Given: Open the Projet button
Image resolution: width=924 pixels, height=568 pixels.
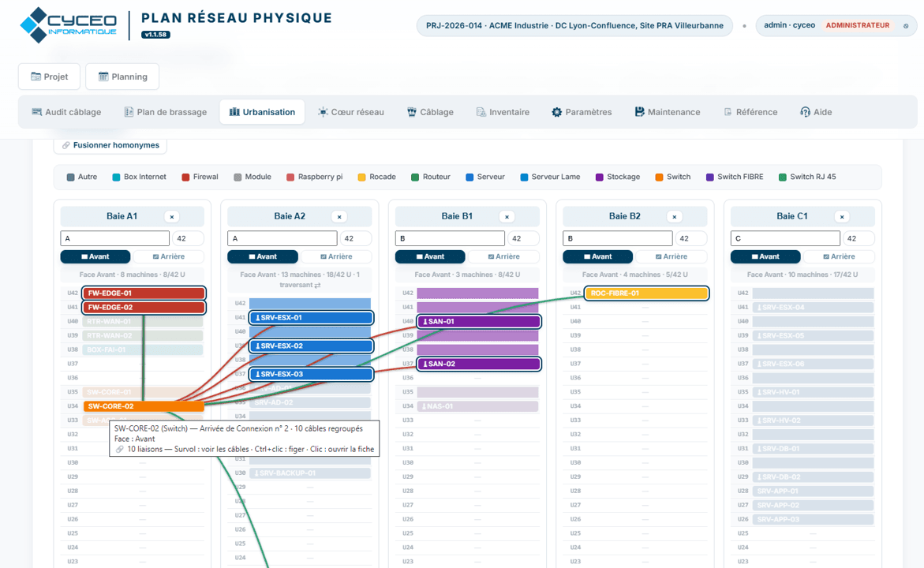Looking at the screenshot, I should (x=49, y=77).
